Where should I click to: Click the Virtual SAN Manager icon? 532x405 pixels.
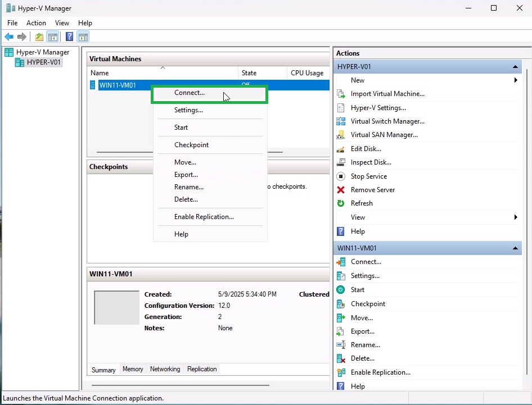click(341, 135)
